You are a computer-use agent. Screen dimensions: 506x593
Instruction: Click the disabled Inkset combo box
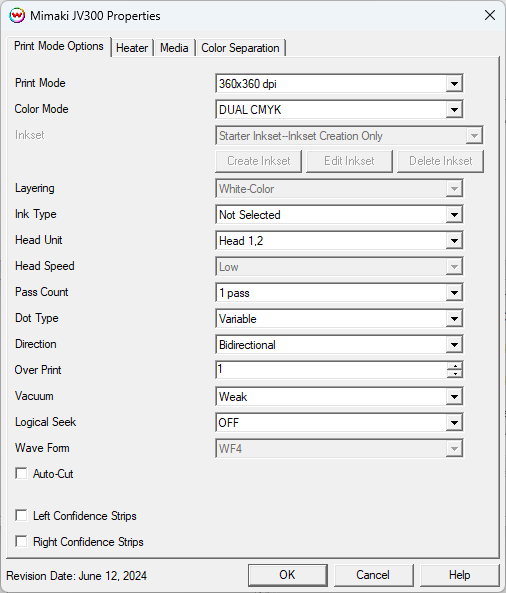[x=349, y=136]
